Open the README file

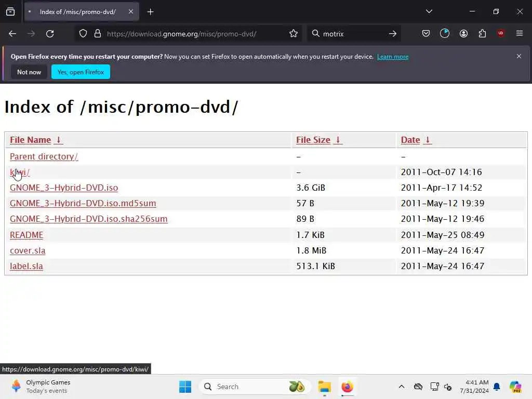click(26, 235)
